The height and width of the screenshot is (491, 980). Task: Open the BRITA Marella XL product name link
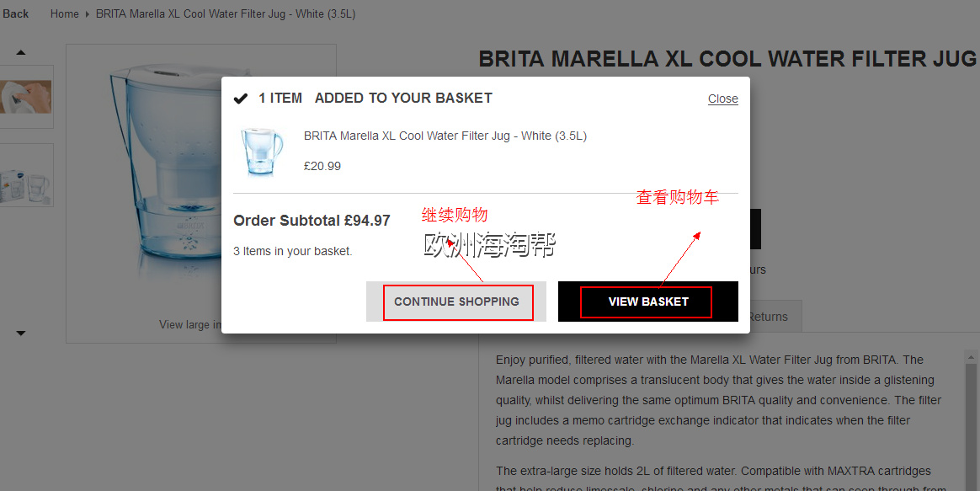(x=445, y=136)
